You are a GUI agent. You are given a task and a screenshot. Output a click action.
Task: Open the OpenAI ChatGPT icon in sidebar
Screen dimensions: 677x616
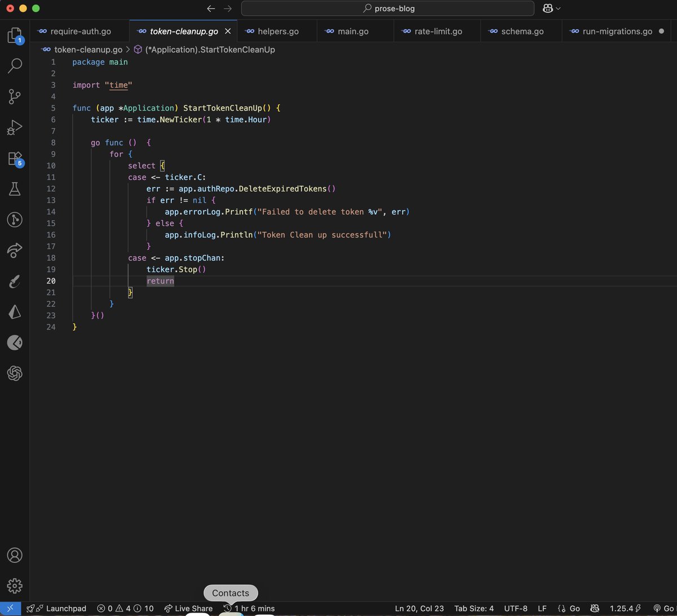click(15, 373)
